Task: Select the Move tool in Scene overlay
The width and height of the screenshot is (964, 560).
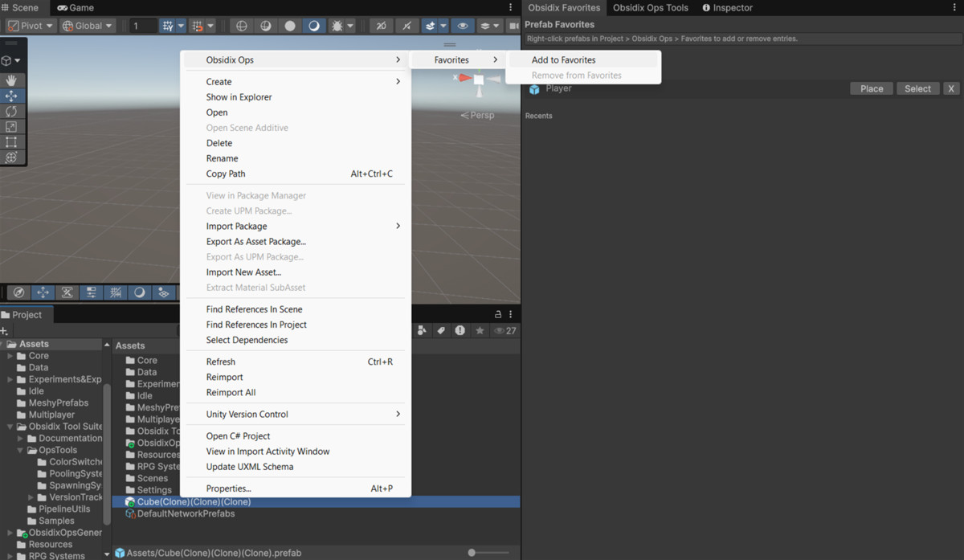Action: 11,96
